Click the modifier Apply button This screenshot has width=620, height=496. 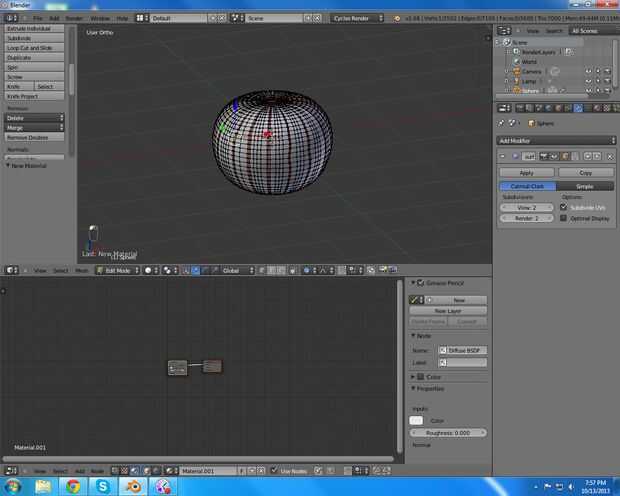click(527, 173)
